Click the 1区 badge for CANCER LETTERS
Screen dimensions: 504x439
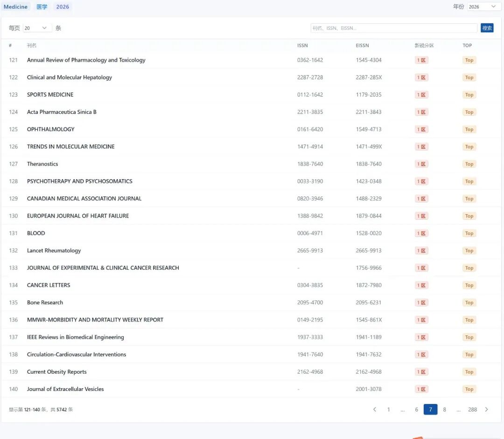pyautogui.click(x=421, y=285)
